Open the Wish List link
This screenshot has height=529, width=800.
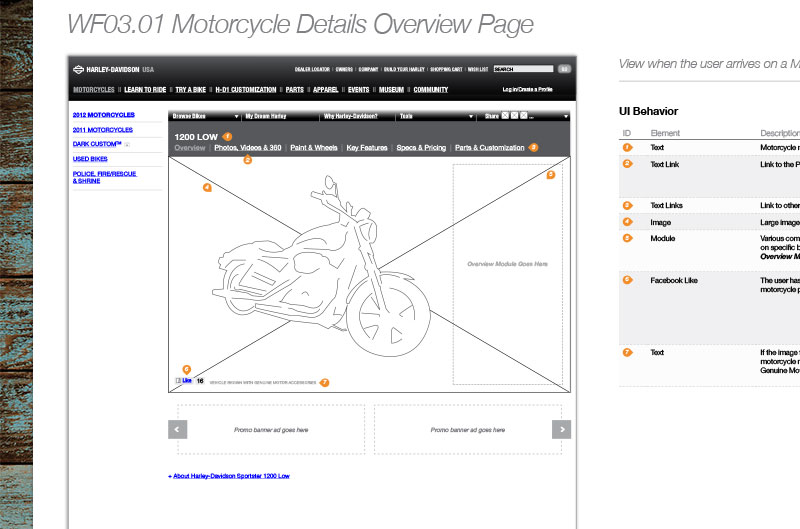point(478,69)
